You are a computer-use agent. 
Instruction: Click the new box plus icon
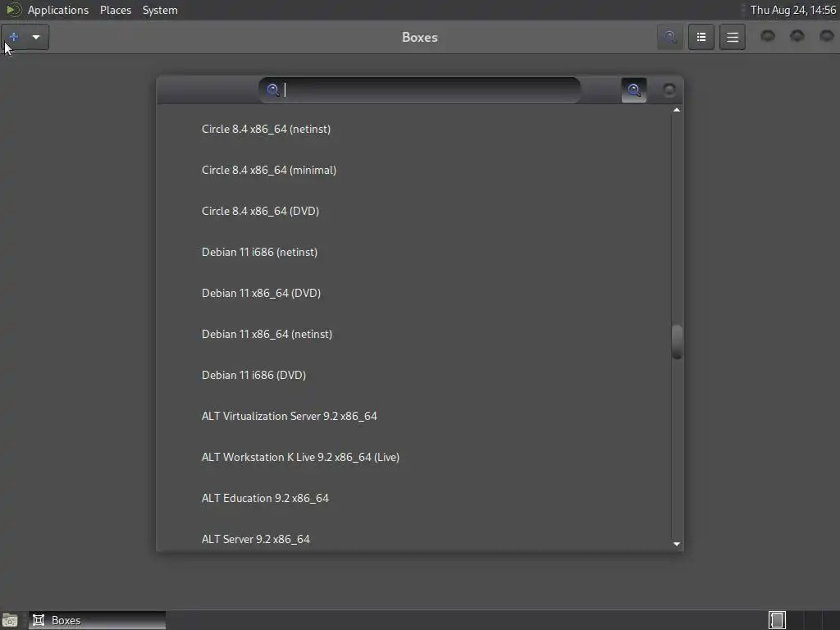pos(14,37)
